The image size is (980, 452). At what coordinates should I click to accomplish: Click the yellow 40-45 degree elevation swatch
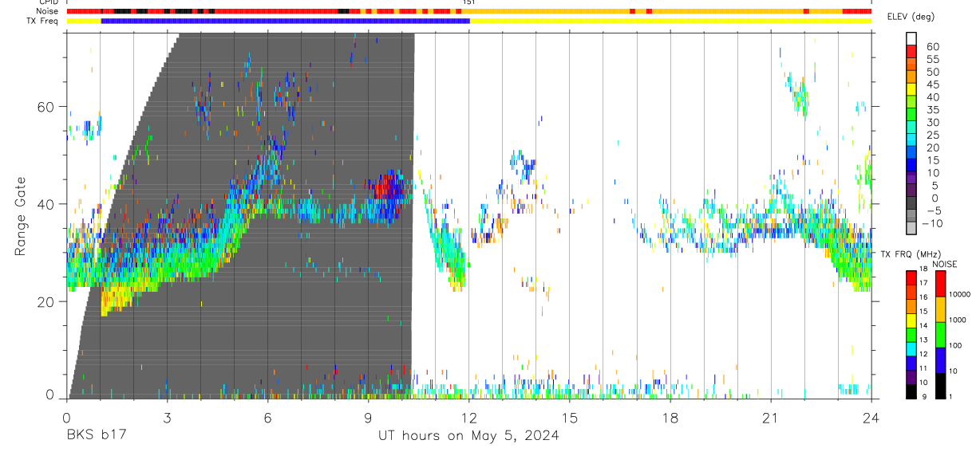pyautogui.click(x=911, y=89)
